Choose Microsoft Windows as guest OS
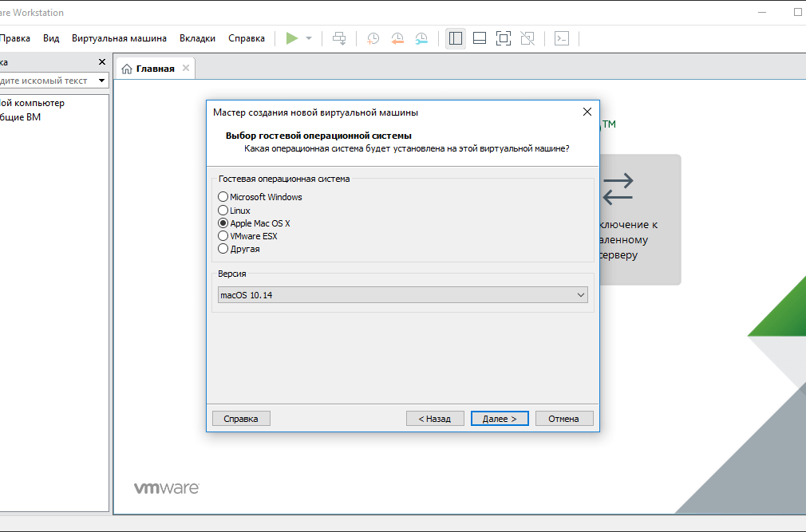 click(260, 197)
